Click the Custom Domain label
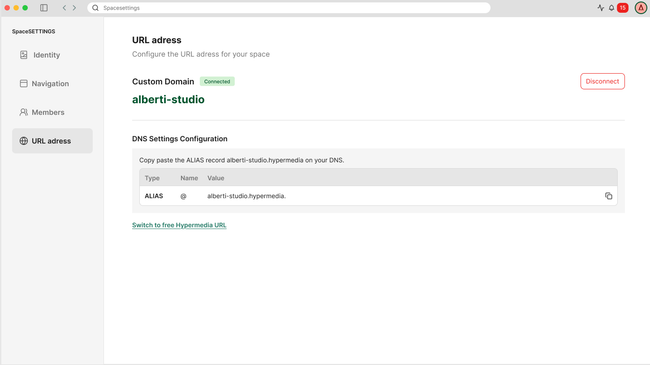The width and height of the screenshot is (650, 365). [163, 82]
